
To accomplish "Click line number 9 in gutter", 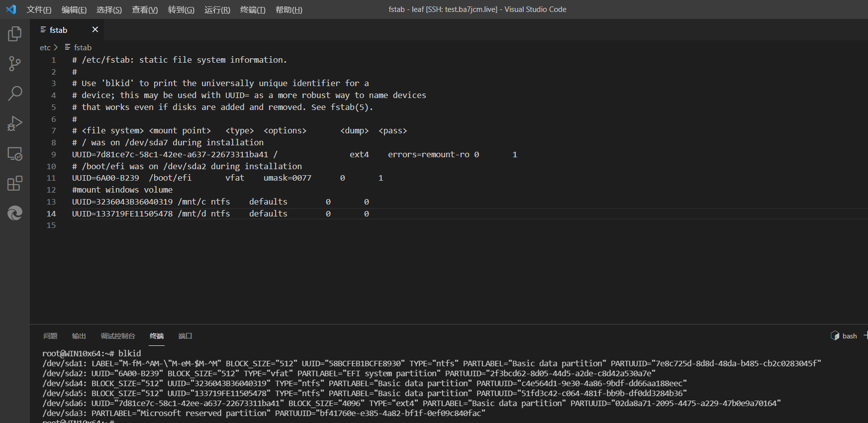I will 54,154.
